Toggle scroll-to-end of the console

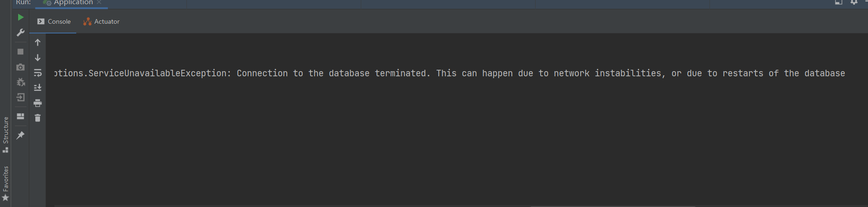[38, 87]
